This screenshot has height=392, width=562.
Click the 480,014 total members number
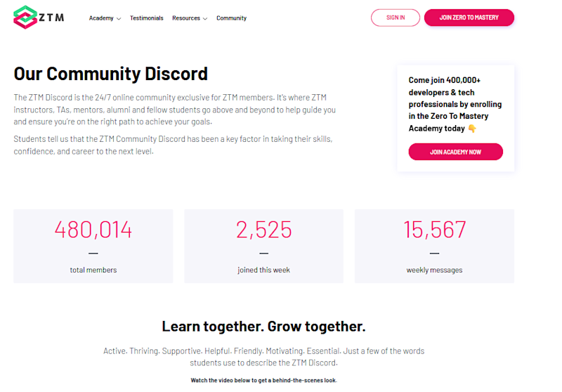[x=93, y=230]
